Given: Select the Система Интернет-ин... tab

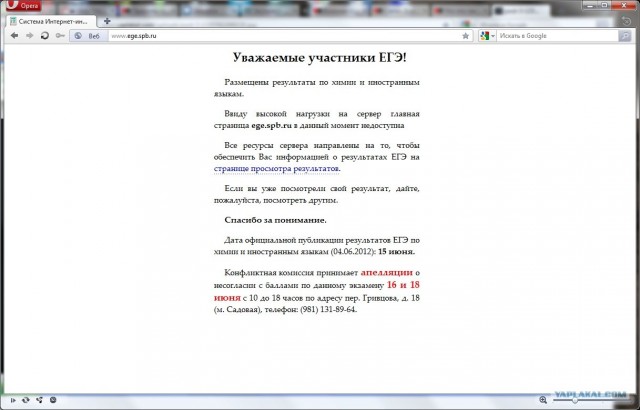Looking at the screenshot, I should coord(52,22).
